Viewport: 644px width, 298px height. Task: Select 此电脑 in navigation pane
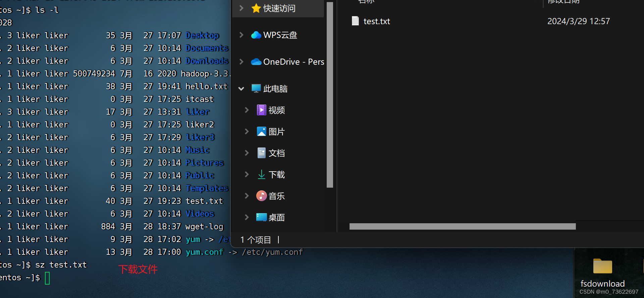pyautogui.click(x=275, y=88)
